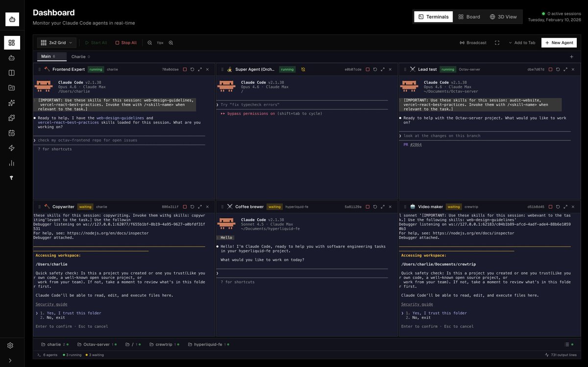Stop the Video maker agent
Viewport: 588px width, 367px height.
(x=550, y=207)
